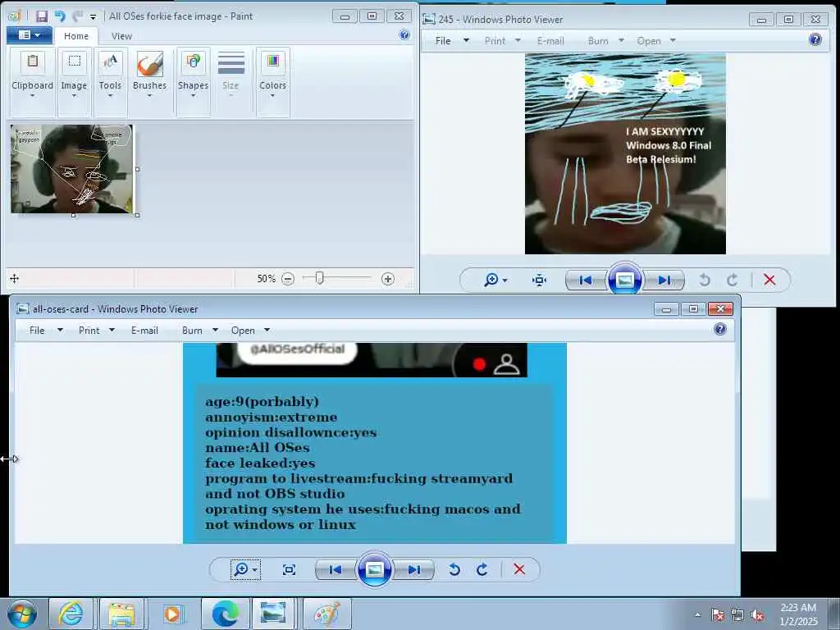840x630 pixels.
Task: Show hidden system tray icons
Action: click(697, 614)
